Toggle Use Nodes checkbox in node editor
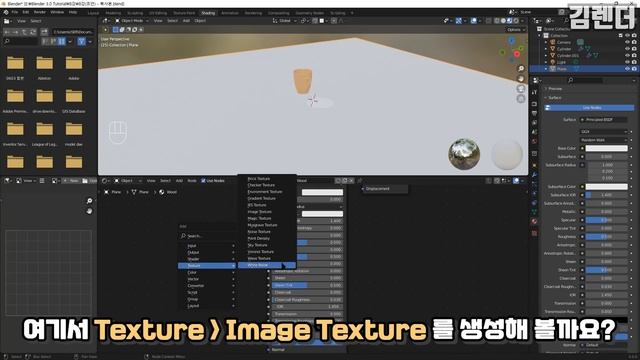 [x=203, y=180]
